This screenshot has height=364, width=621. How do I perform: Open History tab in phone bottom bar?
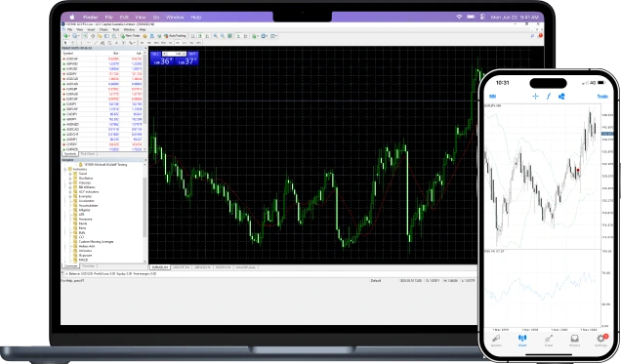[x=574, y=341]
